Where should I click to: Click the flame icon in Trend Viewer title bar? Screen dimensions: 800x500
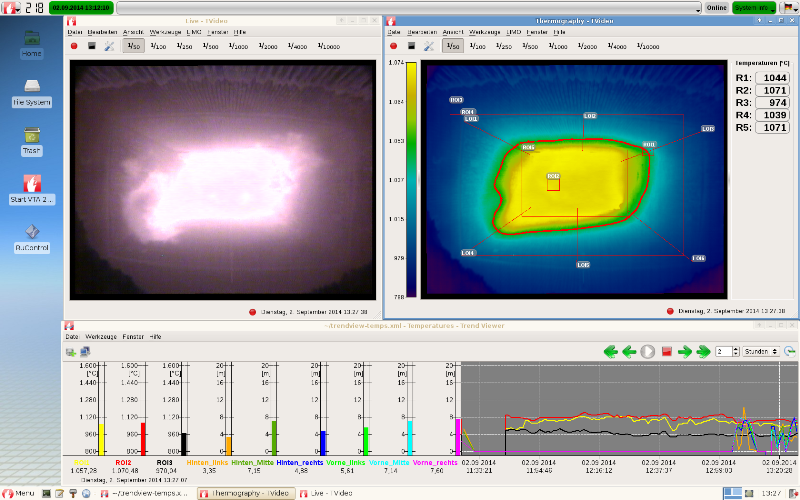pos(69,326)
